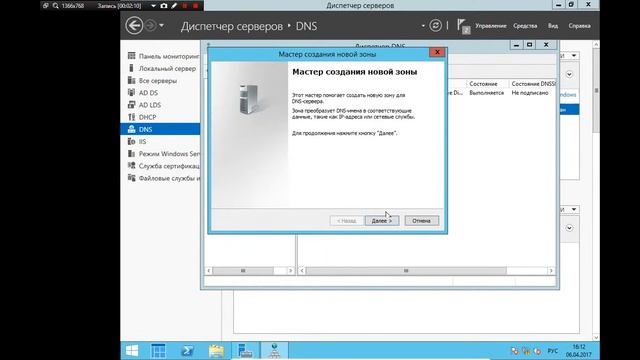Open the Windows Start button
This screenshot has width=640, height=360.
tap(132, 351)
